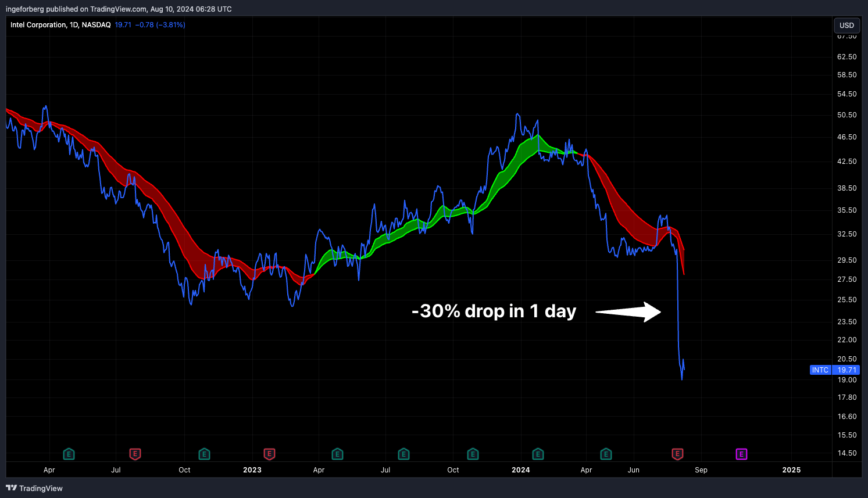Click the green earnings icon of early 2024
868x498 pixels.
pyautogui.click(x=538, y=454)
